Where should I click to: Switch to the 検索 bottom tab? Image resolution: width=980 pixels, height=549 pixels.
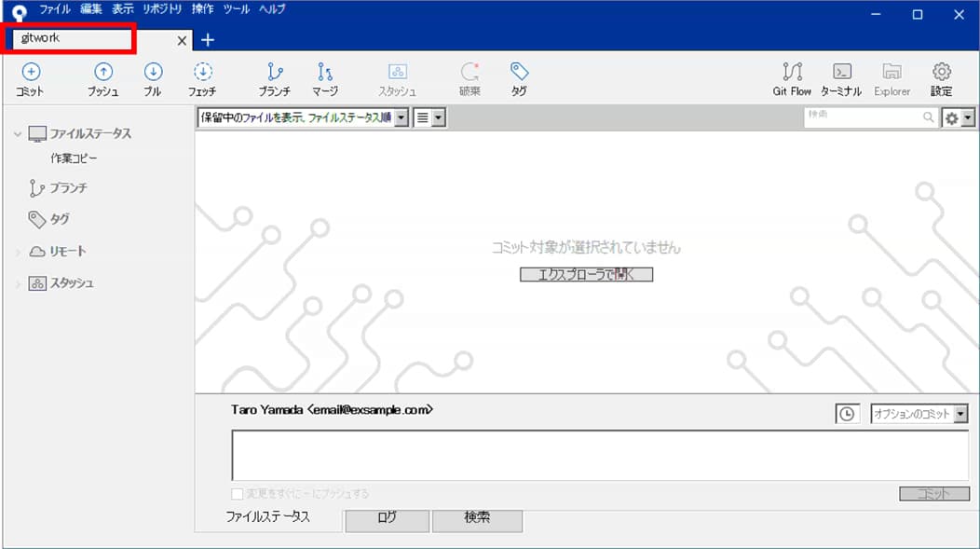click(x=477, y=519)
